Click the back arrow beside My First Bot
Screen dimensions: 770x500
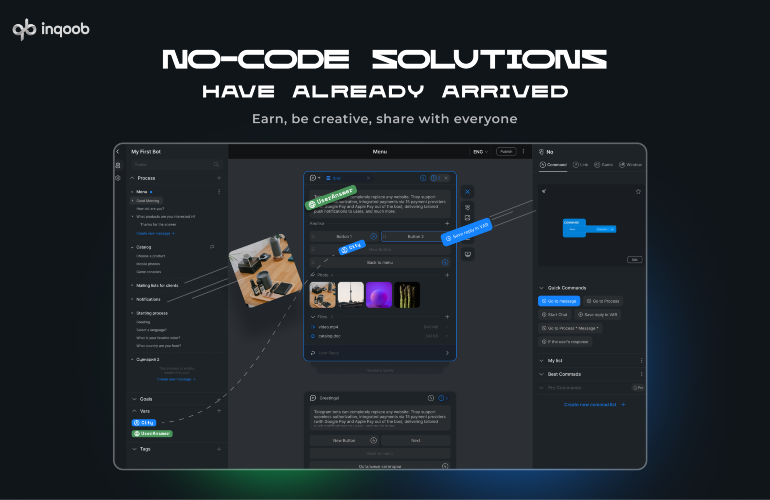(x=118, y=152)
